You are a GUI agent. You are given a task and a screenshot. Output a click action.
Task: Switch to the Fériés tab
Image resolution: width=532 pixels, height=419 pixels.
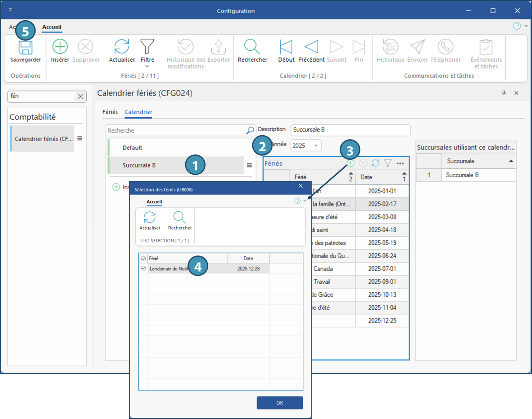point(110,112)
